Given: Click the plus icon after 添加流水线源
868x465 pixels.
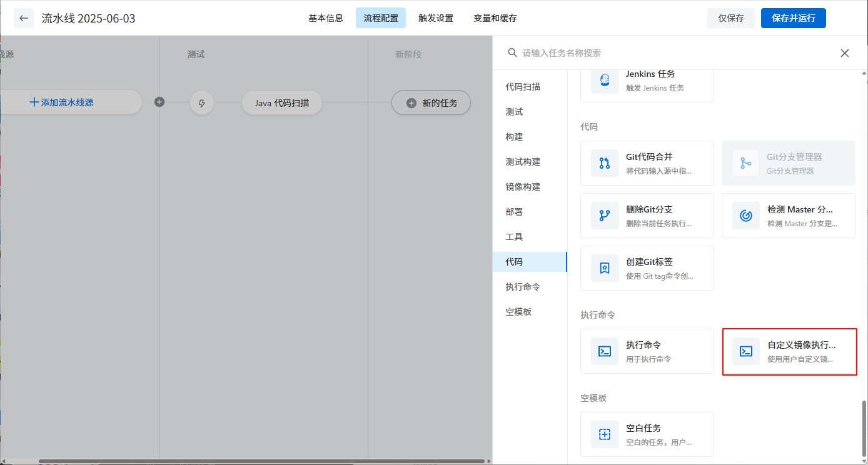Looking at the screenshot, I should [159, 102].
